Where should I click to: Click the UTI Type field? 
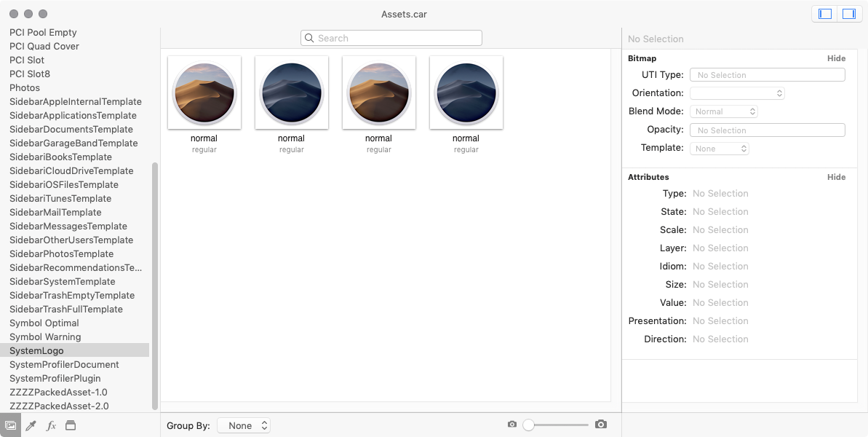tap(768, 75)
